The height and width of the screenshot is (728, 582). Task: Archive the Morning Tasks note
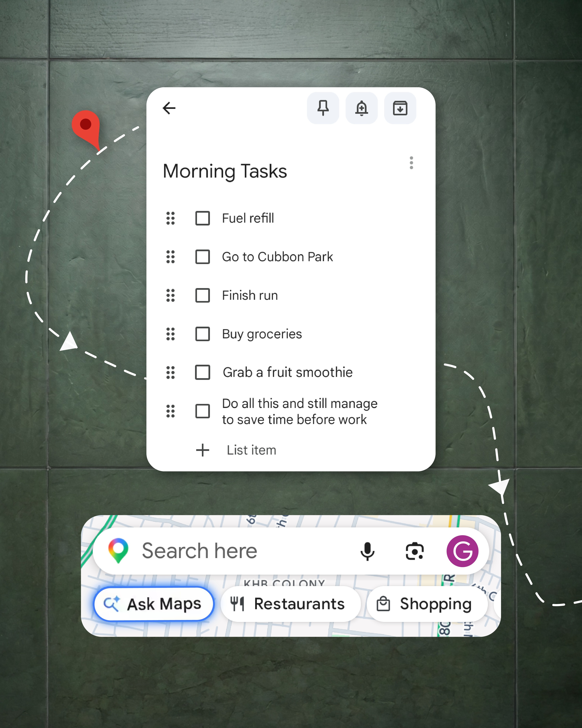pyautogui.click(x=400, y=108)
